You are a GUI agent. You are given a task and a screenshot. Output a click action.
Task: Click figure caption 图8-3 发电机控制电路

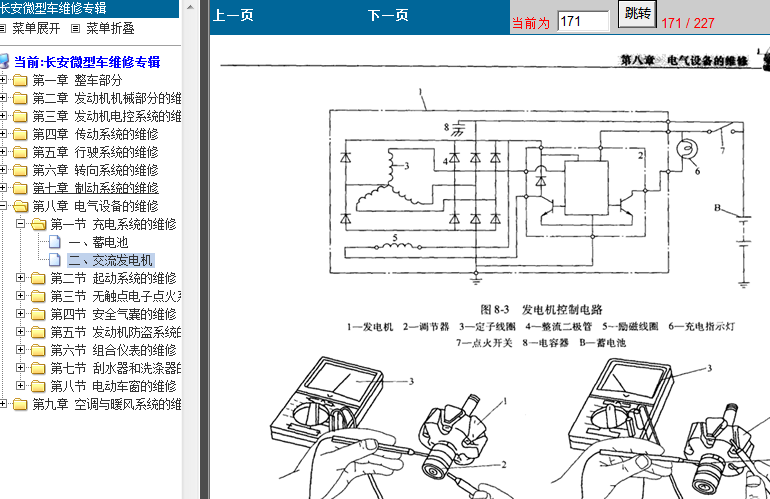tap(541, 309)
